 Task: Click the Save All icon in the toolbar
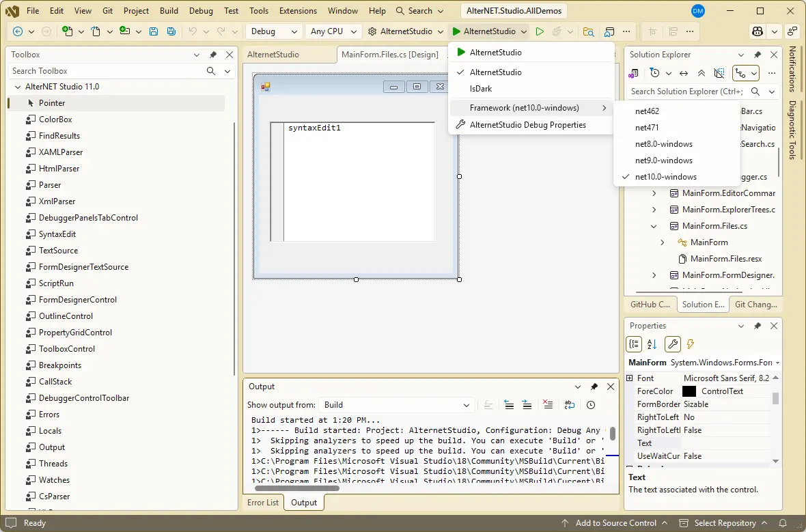coord(171,31)
